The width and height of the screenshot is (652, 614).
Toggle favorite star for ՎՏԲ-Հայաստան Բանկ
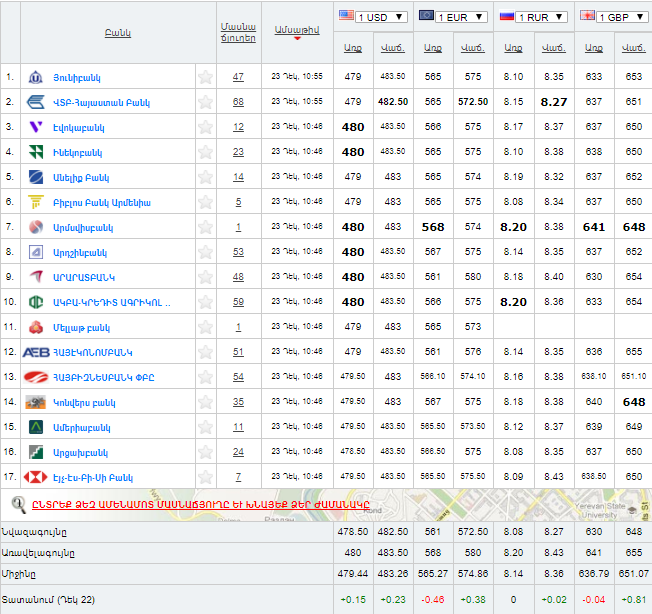click(205, 102)
